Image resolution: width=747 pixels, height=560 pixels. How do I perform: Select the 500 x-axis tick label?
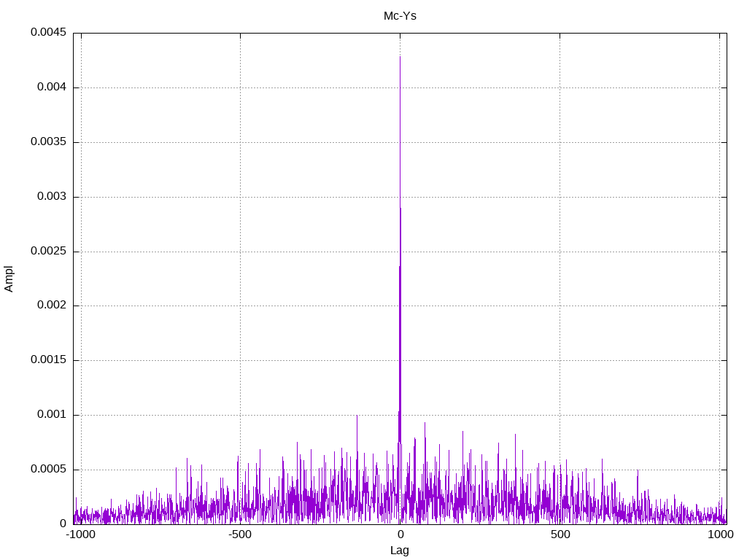tap(560, 534)
